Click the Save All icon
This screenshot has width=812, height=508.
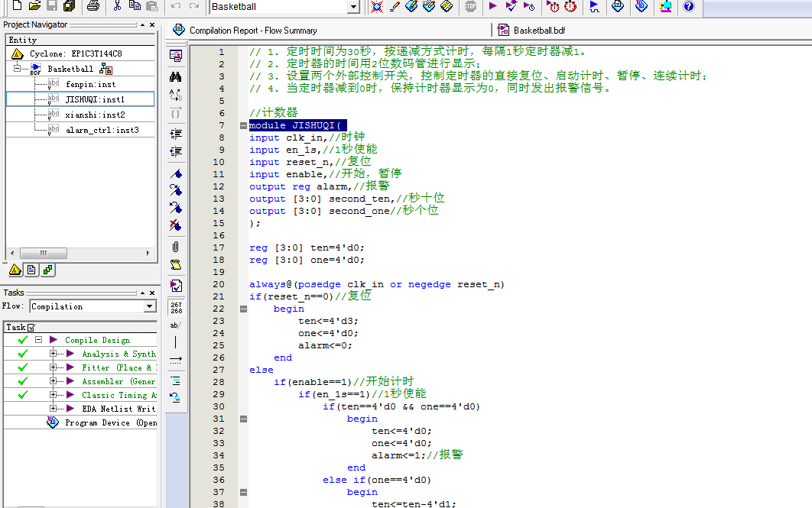pos(69,5)
